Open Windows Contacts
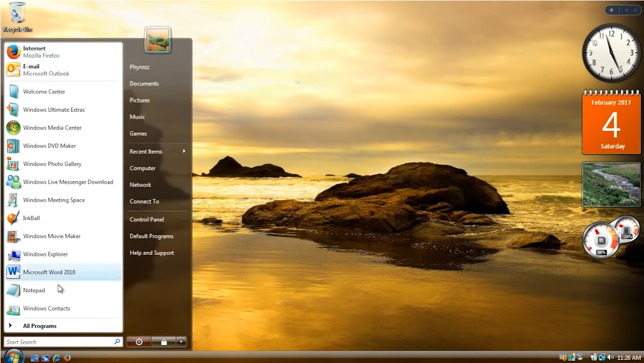 (63, 308)
